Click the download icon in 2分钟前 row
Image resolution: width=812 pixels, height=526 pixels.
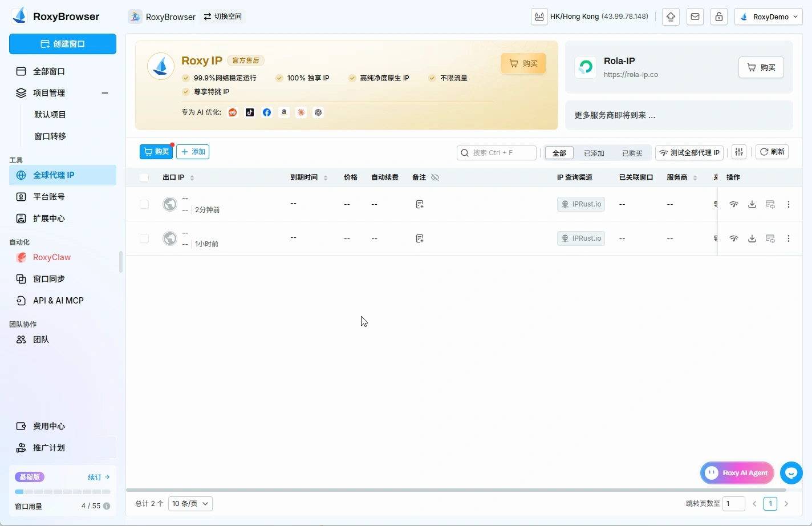(752, 204)
